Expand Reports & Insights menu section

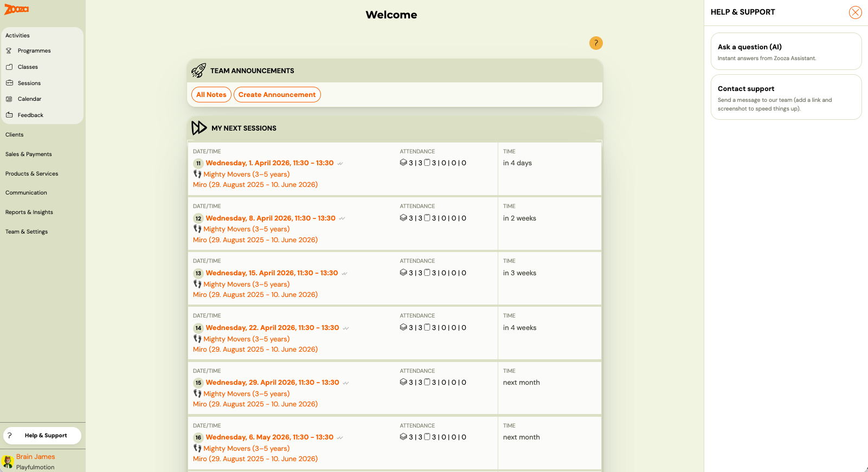[x=29, y=212]
